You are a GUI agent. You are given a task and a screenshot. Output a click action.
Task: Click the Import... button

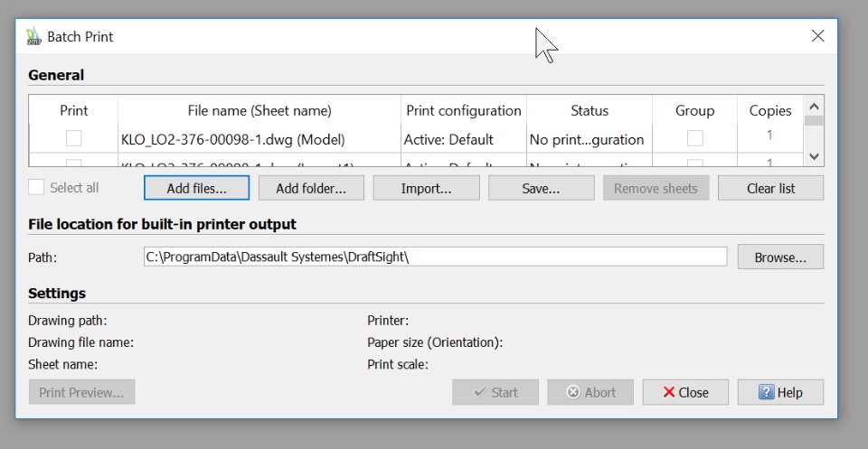[426, 188]
